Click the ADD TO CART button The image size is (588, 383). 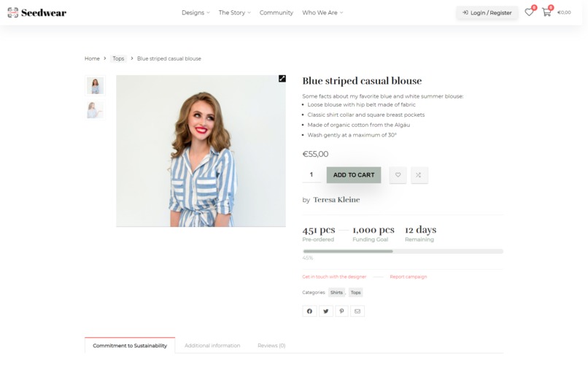coord(354,175)
